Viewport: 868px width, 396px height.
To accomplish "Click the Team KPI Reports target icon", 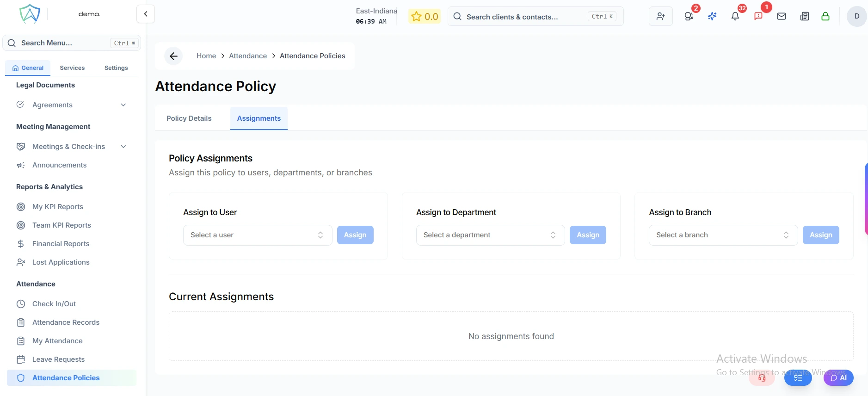I will [21, 225].
